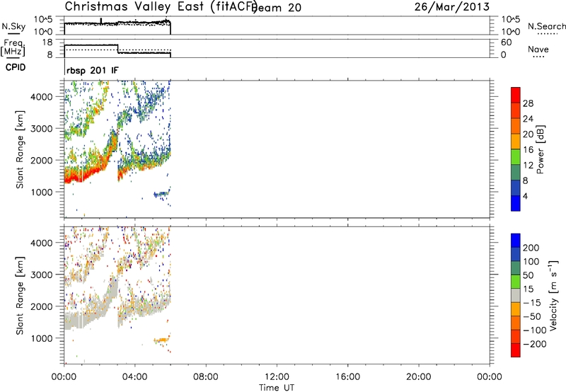Viewport: 566px width, 392px height.
Task: Click the '20:00' time tick label
Action: [x=419, y=377]
